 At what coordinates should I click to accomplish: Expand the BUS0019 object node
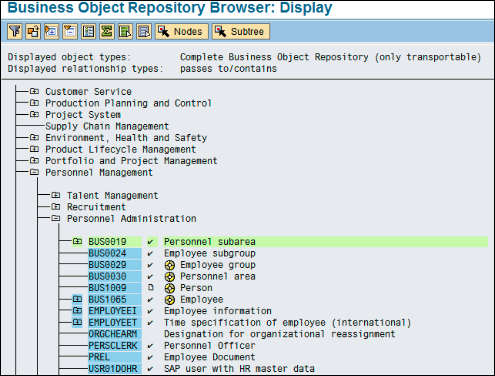pyautogui.click(x=77, y=241)
